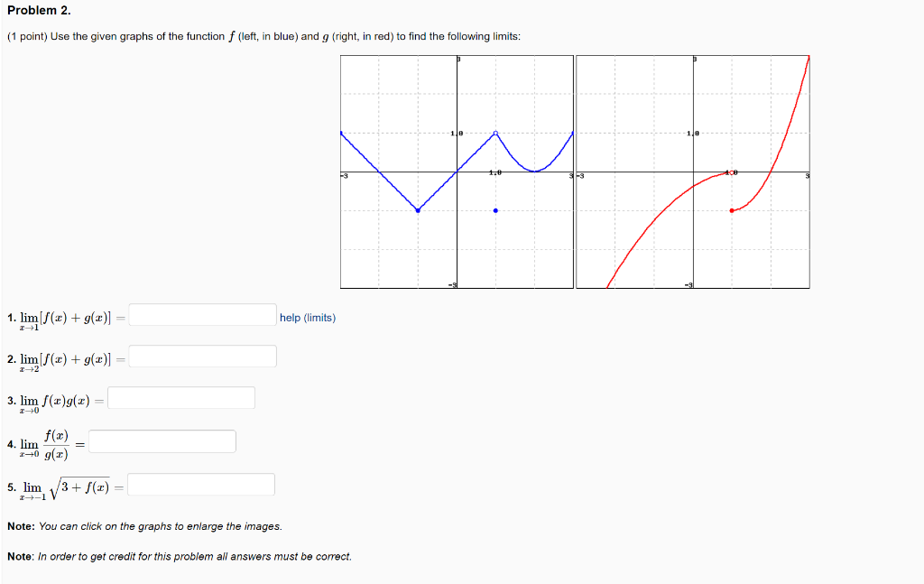The width and height of the screenshot is (924, 584).
Task: Click the solid blue dot on f graph
Action: (495, 210)
